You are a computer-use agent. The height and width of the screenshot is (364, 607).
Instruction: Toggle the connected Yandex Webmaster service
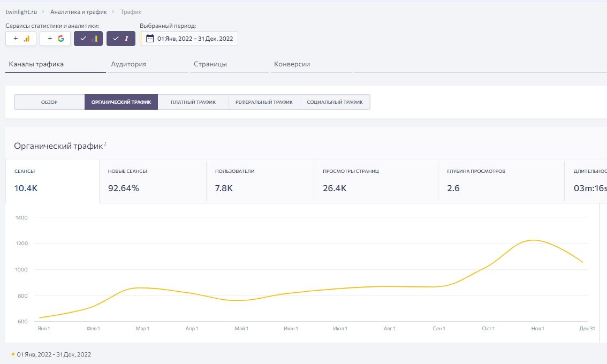pyautogui.click(x=121, y=39)
